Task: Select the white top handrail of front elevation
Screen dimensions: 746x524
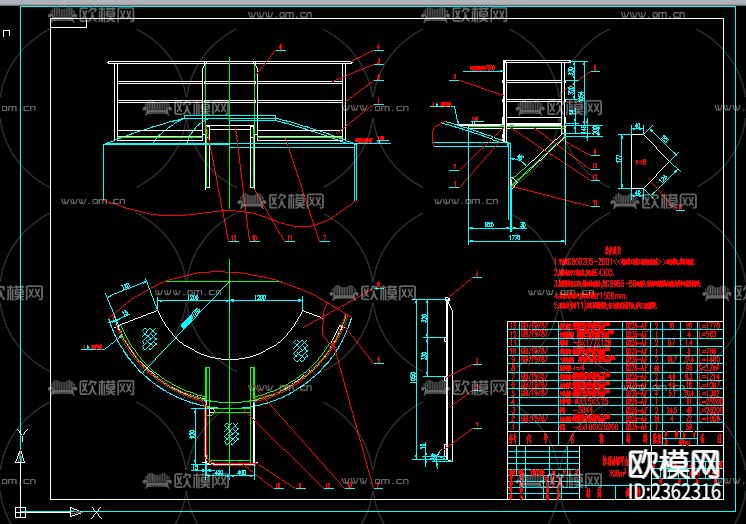Action: pyautogui.click(x=230, y=62)
